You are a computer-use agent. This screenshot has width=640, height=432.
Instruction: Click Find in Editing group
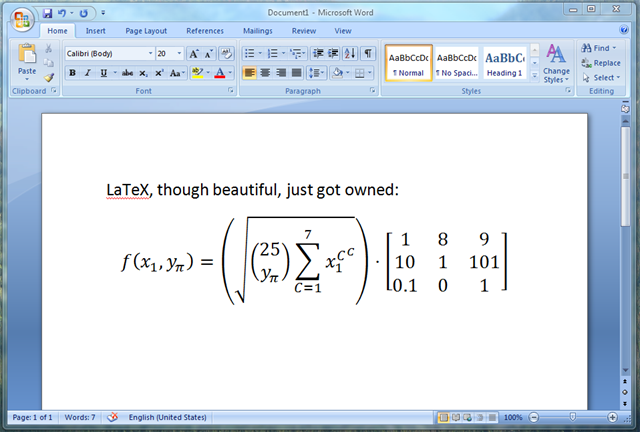598,48
